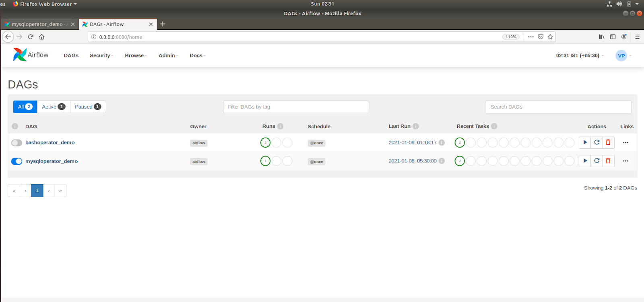Show only Paused DAGs filter
This screenshot has height=302, width=644.
pos(88,107)
